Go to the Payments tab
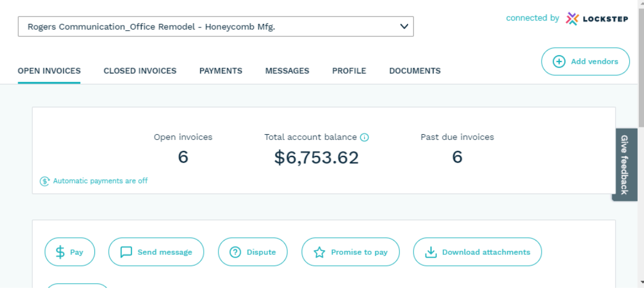This screenshot has height=289, width=644. tap(221, 71)
